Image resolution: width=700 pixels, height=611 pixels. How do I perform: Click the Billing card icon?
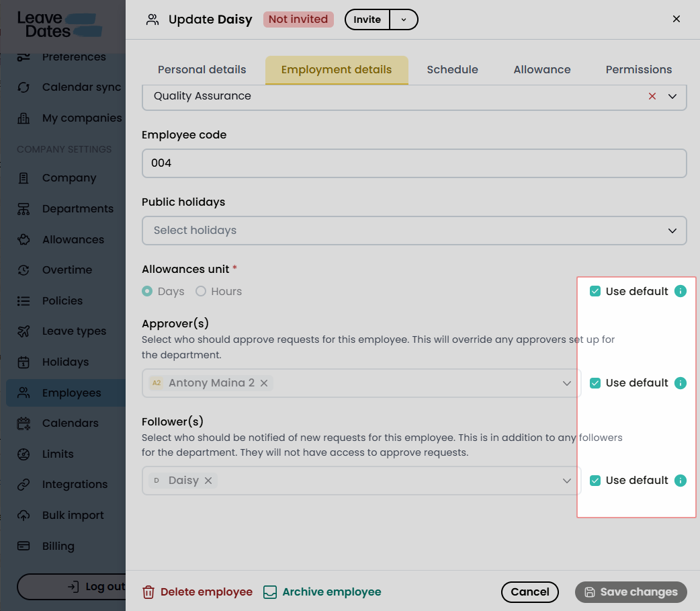(24, 546)
